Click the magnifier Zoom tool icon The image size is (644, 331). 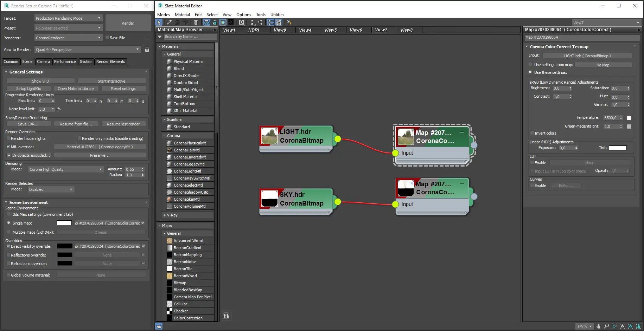(606, 326)
